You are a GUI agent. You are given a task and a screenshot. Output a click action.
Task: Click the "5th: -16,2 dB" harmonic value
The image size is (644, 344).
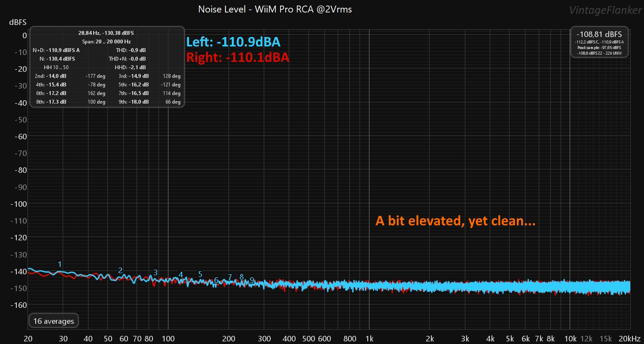[134, 85]
